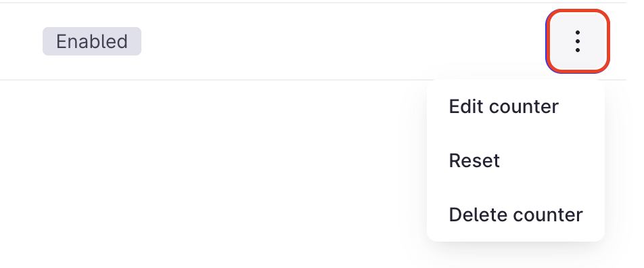644x268 pixels.
Task: Close the counter actions menu via kebab icon
Action: pos(578,41)
